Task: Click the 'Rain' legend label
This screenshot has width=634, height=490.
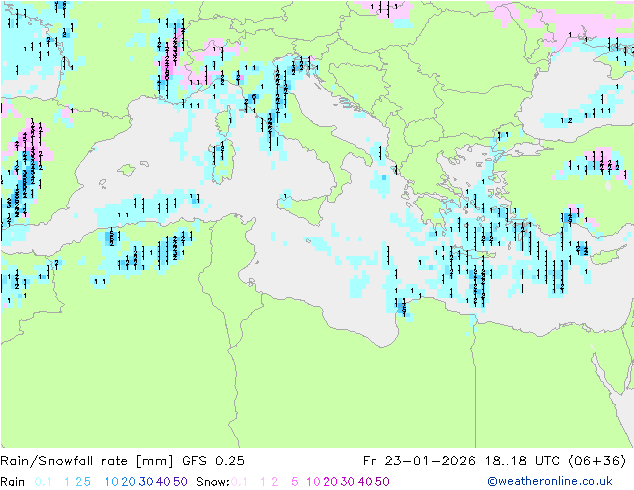Action: pyautogui.click(x=13, y=482)
